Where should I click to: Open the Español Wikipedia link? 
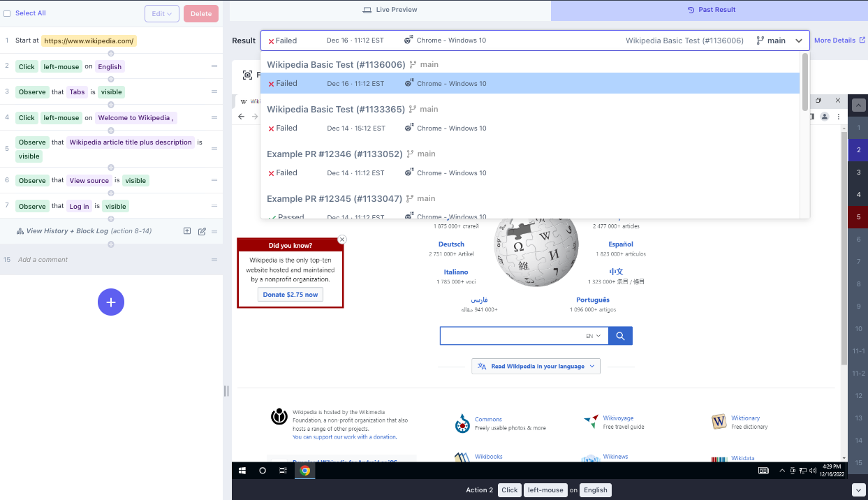[620, 244]
